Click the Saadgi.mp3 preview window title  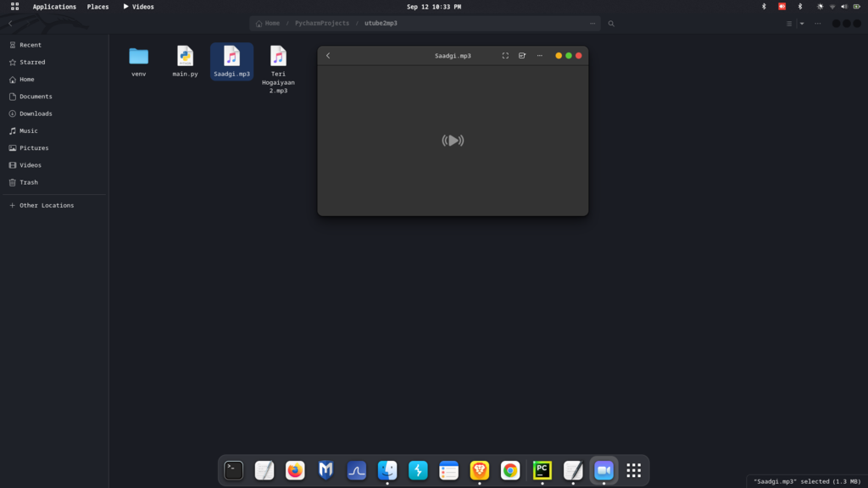(453, 56)
